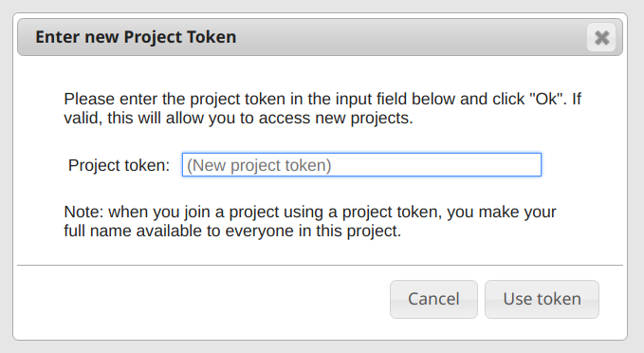The width and height of the screenshot is (644, 353).
Task: Click the "Note: when you join a project" line
Action: tap(310, 212)
